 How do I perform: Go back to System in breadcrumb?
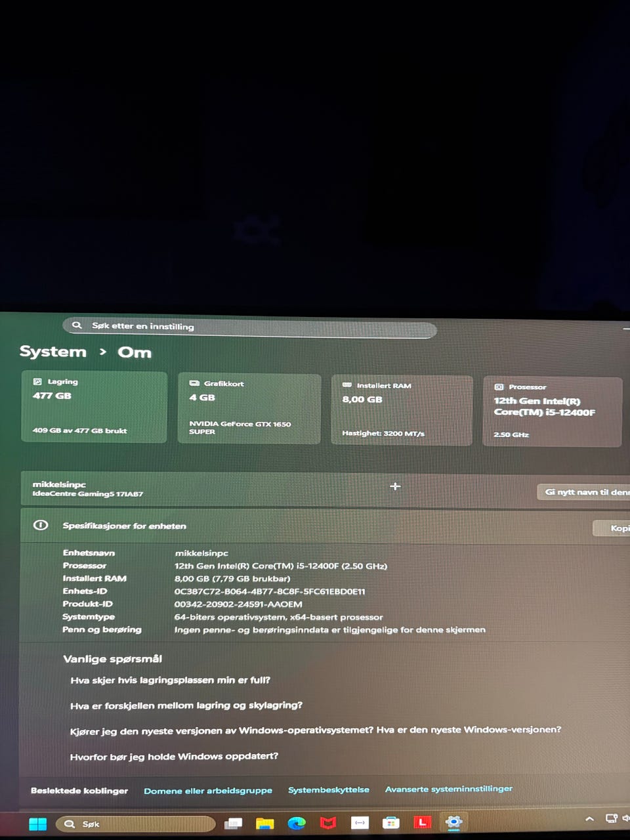click(x=52, y=352)
